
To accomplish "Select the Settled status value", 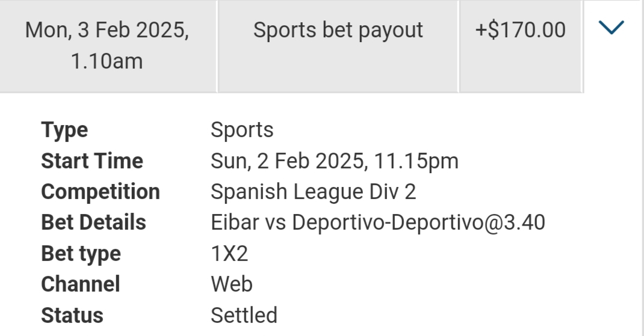I will tap(244, 316).
